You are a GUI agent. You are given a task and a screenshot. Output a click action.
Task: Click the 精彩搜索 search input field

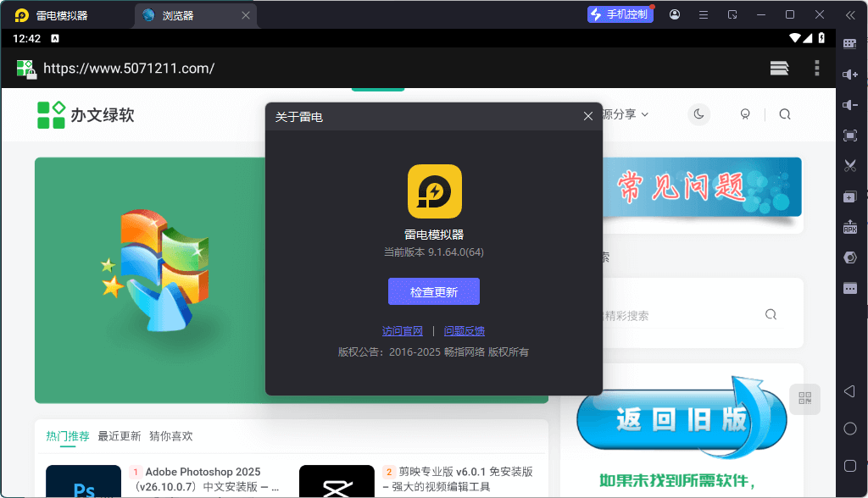(x=681, y=315)
